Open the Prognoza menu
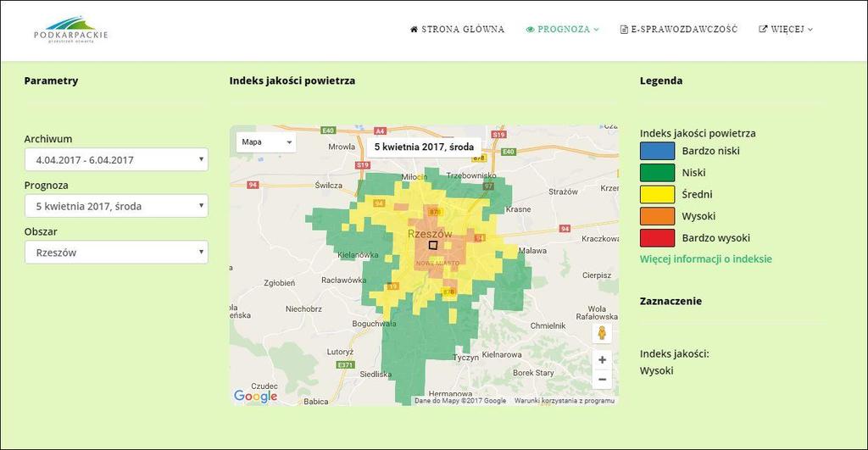The width and height of the screenshot is (868, 450). point(563,30)
